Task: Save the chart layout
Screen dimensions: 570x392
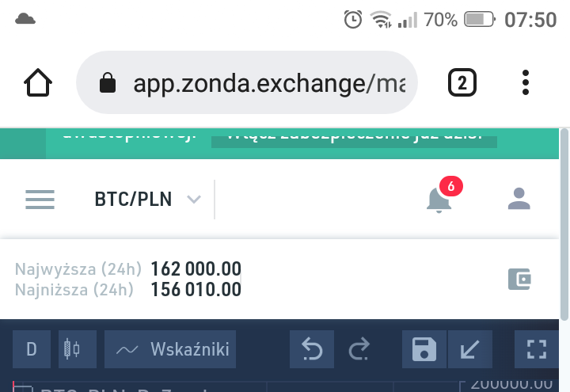Action: click(x=425, y=349)
